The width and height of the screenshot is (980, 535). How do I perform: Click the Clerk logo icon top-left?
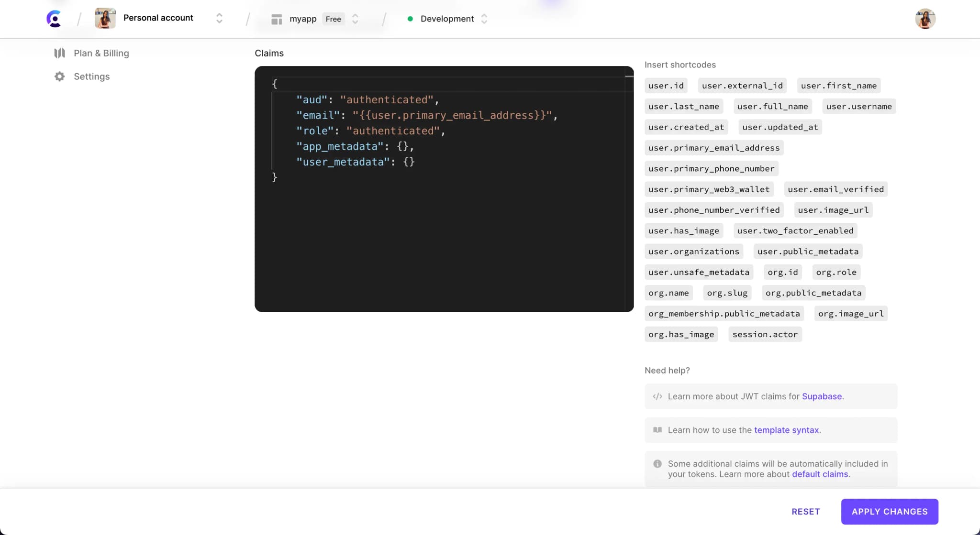(54, 19)
